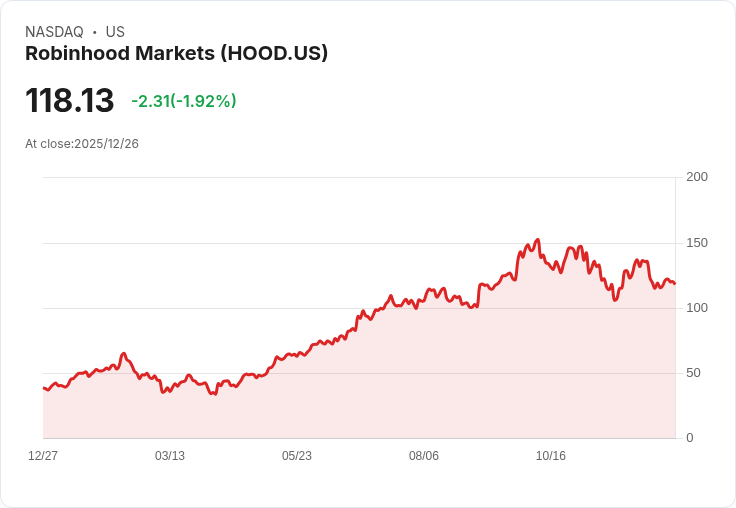The height and width of the screenshot is (508, 736).
Task: Click the 100 price axis label
Action: [x=697, y=308]
